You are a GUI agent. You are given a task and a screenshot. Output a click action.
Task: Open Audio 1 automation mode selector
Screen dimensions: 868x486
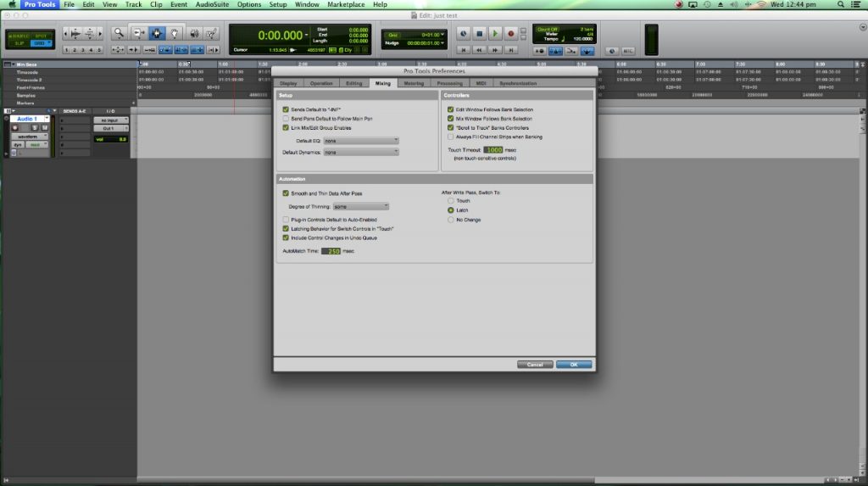[36, 145]
